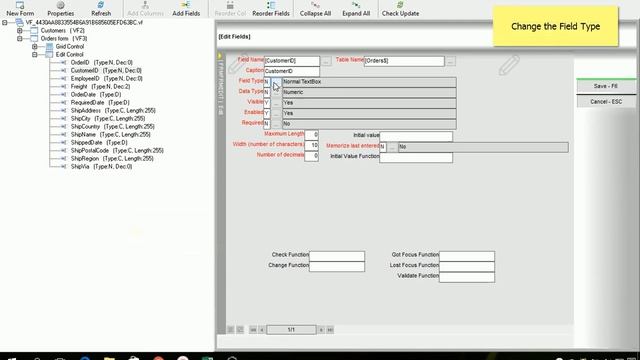The height and width of the screenshot is (360, 640).
Task: Select the Edit Control tree node
Action: point(69,54)
